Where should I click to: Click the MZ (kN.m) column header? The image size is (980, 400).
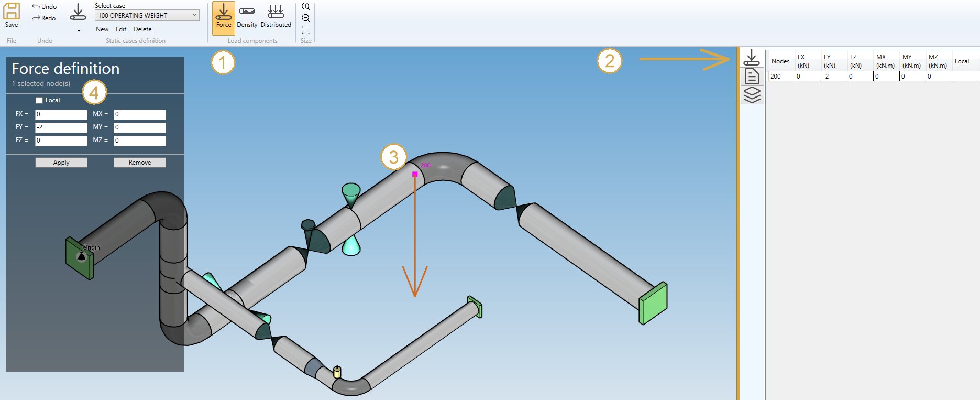[939, 61]
